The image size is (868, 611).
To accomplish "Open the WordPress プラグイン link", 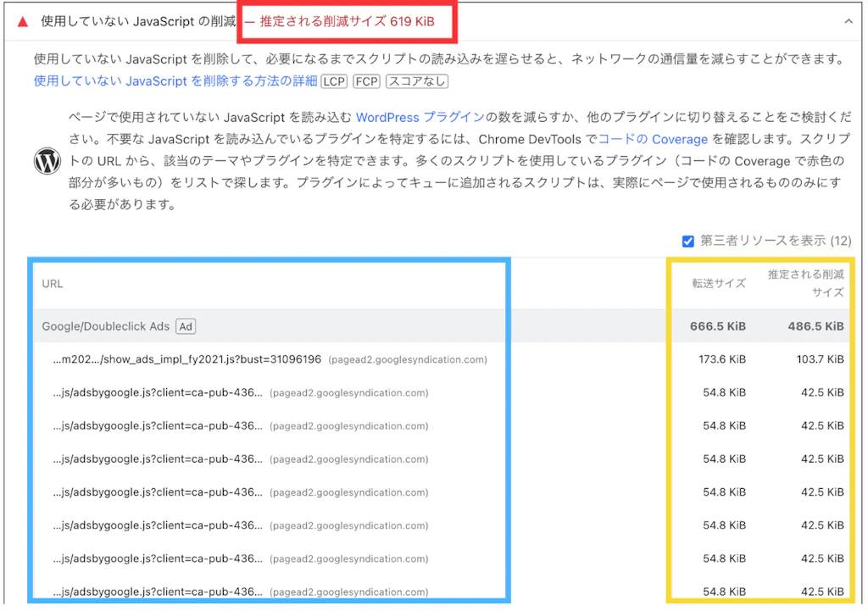I will pos(420,117).
